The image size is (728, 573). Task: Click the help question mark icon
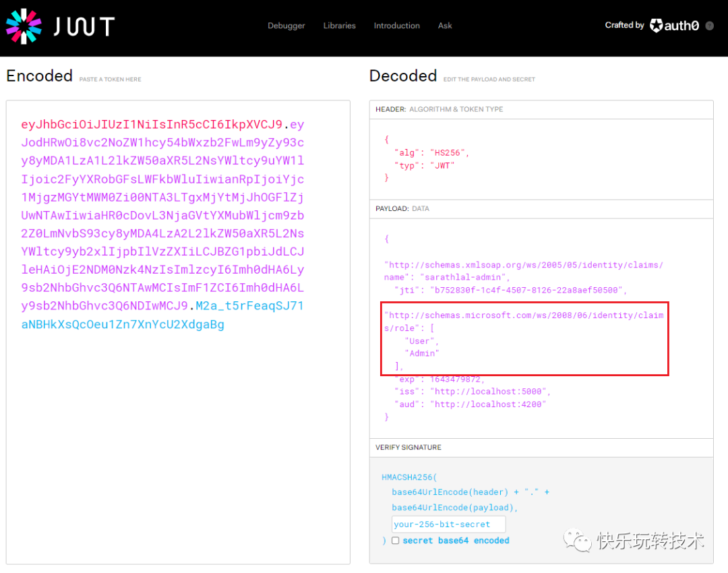coord(709,26)
